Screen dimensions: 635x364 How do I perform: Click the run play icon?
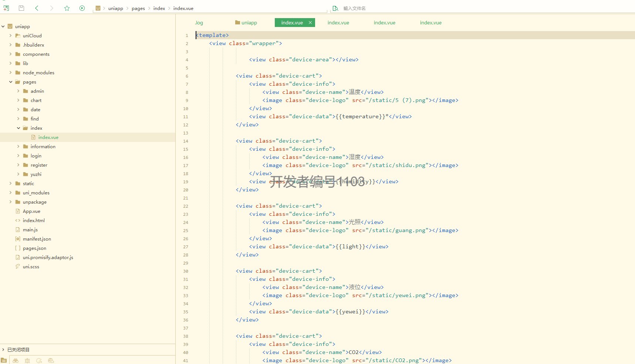pos(82,8)
